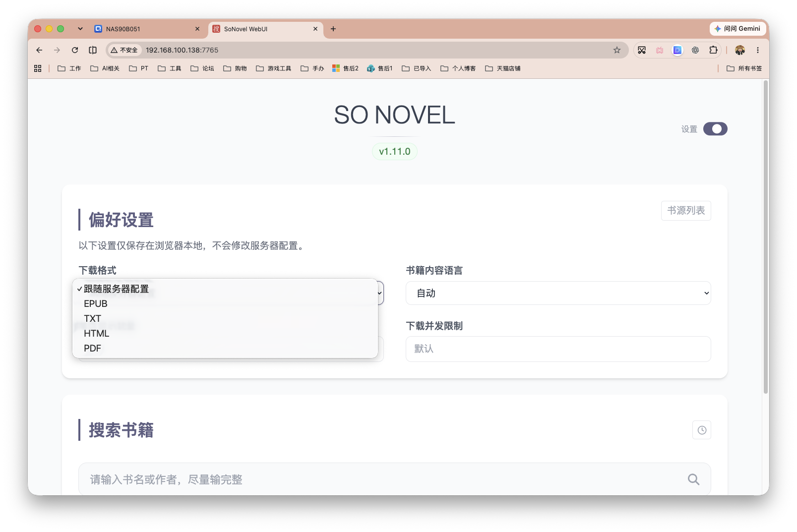Open the search history clock icon

point(702,430)
